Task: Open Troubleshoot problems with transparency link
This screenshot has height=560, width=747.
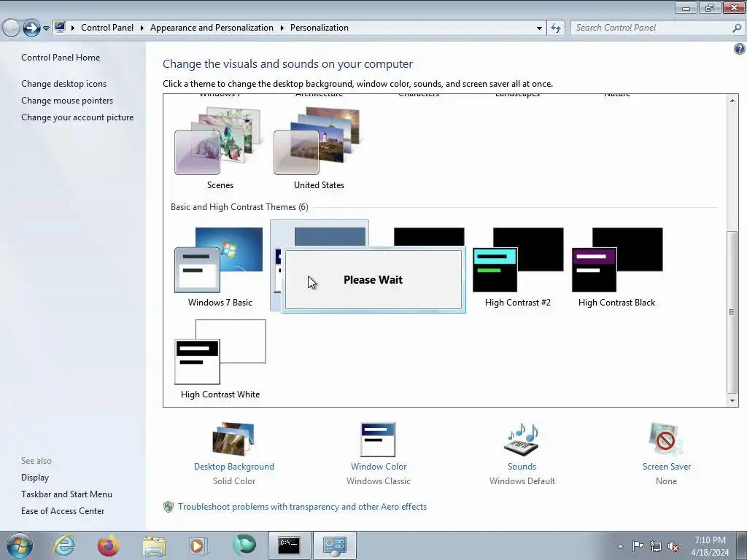Action: coord(302,507)
